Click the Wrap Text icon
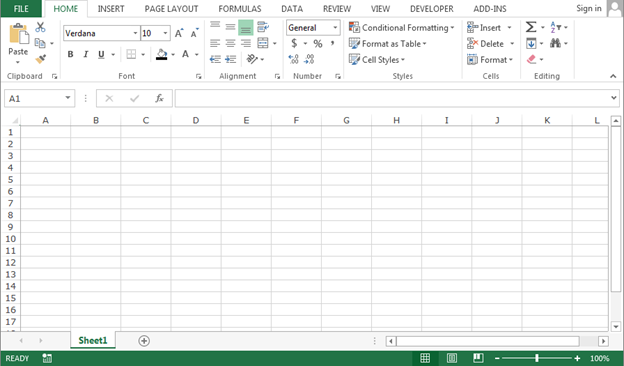 coord(263,27)
